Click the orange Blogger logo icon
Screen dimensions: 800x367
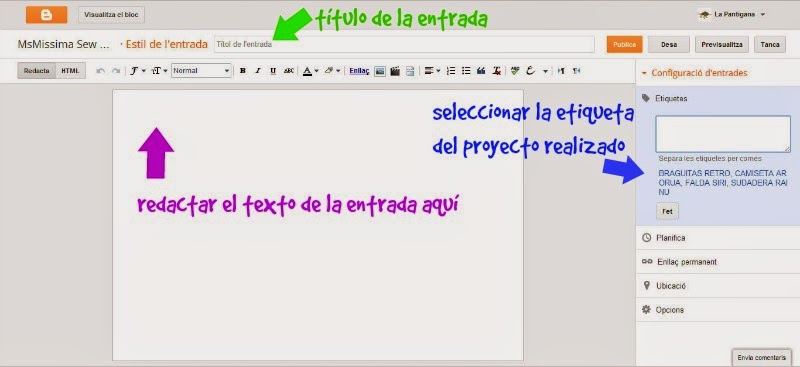point(46,15)
